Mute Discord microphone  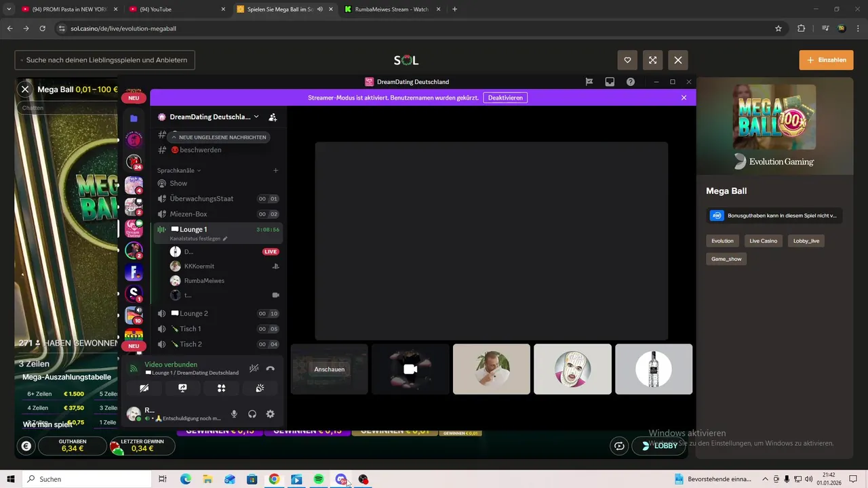tap(234, 414)
